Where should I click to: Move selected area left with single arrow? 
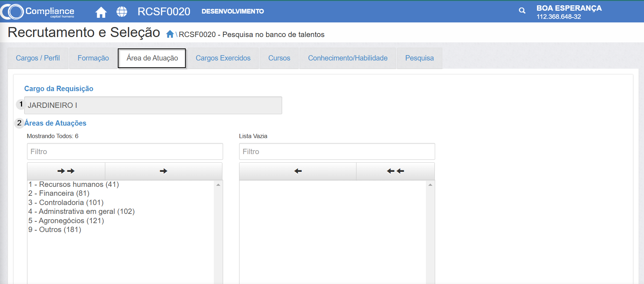point(298,171)
